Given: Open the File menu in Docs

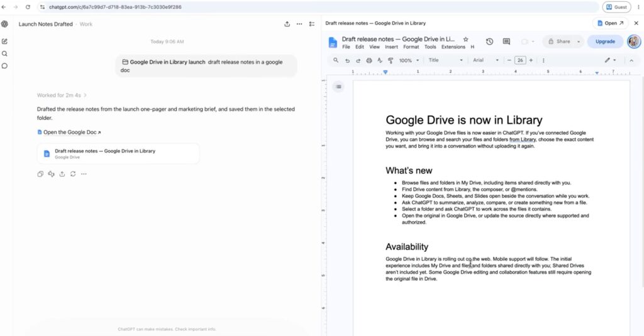Looking at the screenshot, I should click(347, 46).
